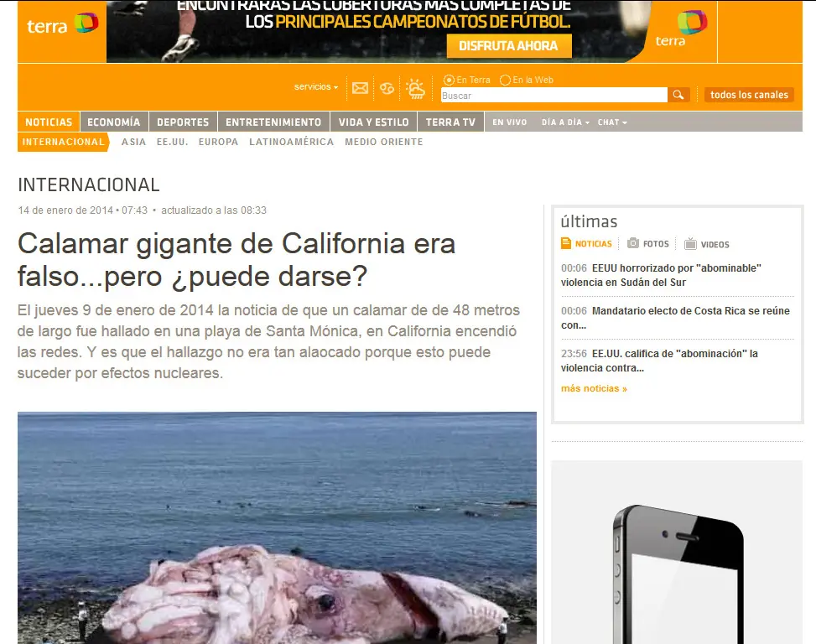
Task: Click the Terra logo at top left
Action: point(62,24)
